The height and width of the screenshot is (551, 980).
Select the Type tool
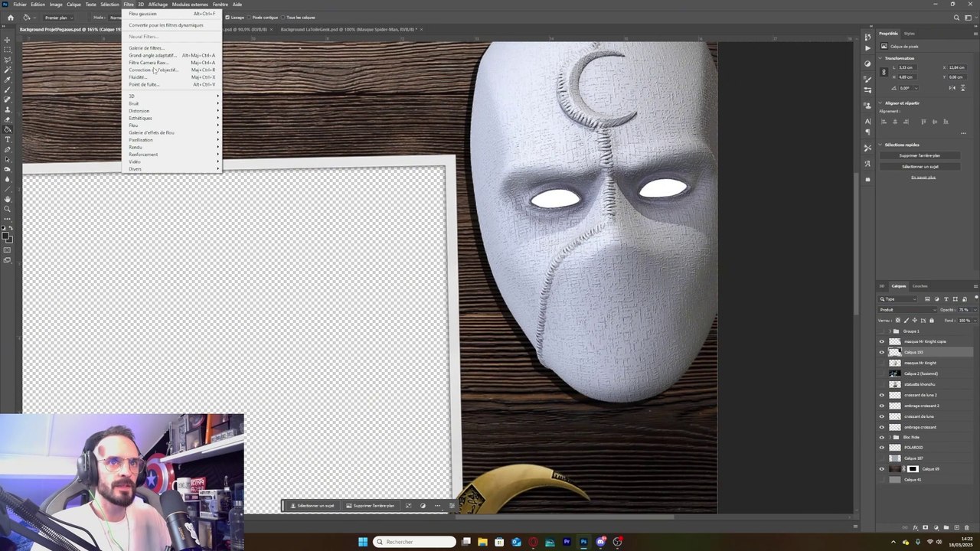pyautogui.click(x=7, y=139)
